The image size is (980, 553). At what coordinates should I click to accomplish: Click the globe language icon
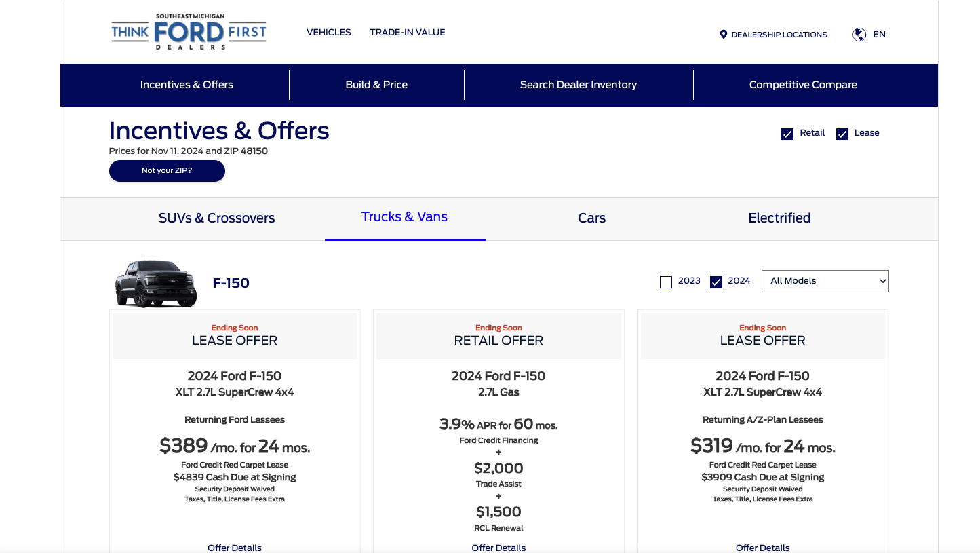[x=859, y=35]
